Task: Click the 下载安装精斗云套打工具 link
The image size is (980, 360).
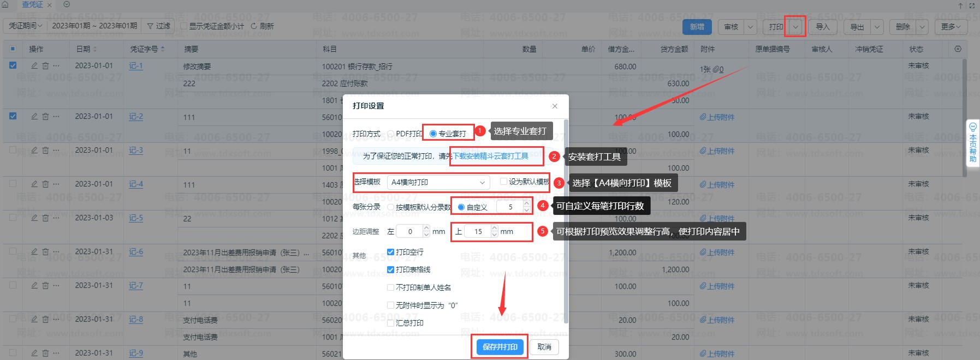Action: [x=491, y=156]
